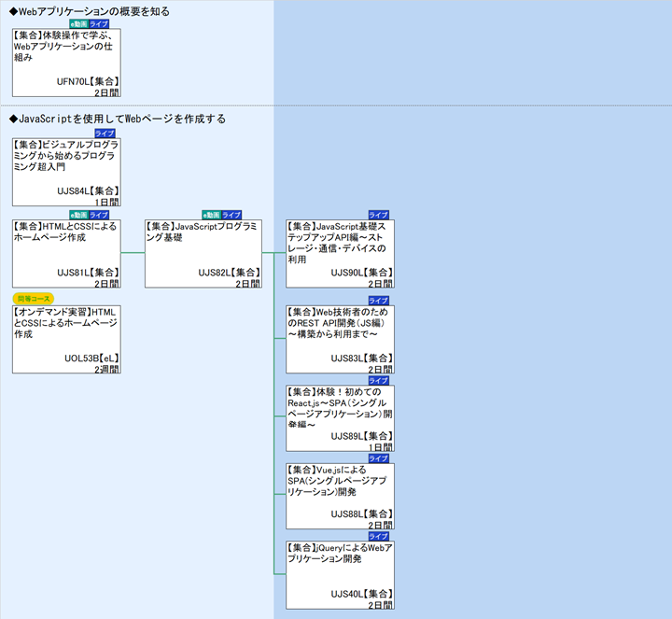
Task: Open the UJS89L React.js course box
Action: tap(341, 418)
